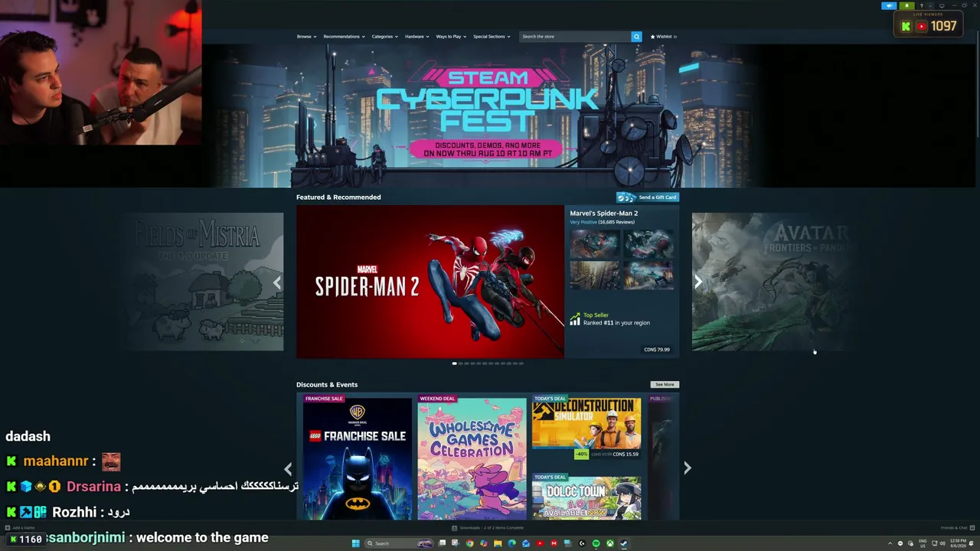Select the bottom-left Spider-Man 2 screenshot thumbnail
Image resolution: width=980 pixels, height=551 pixels.
point(594,275)
